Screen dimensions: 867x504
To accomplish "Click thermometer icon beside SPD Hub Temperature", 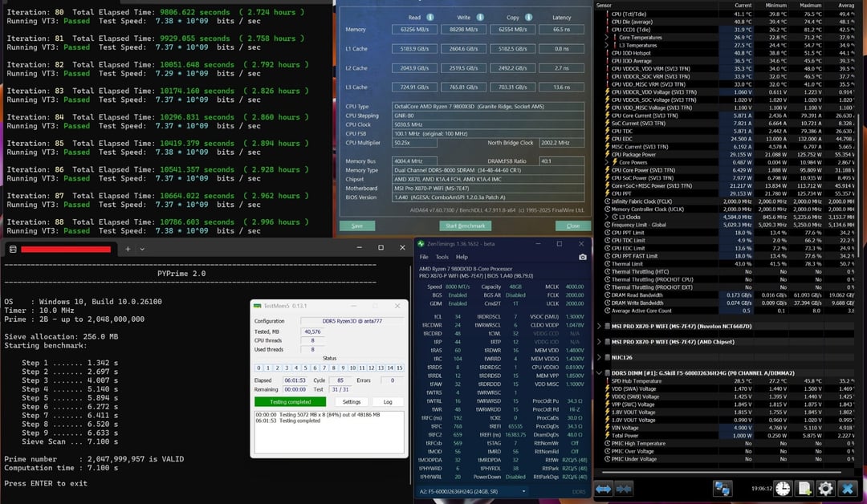I will (x=607, y=380).
